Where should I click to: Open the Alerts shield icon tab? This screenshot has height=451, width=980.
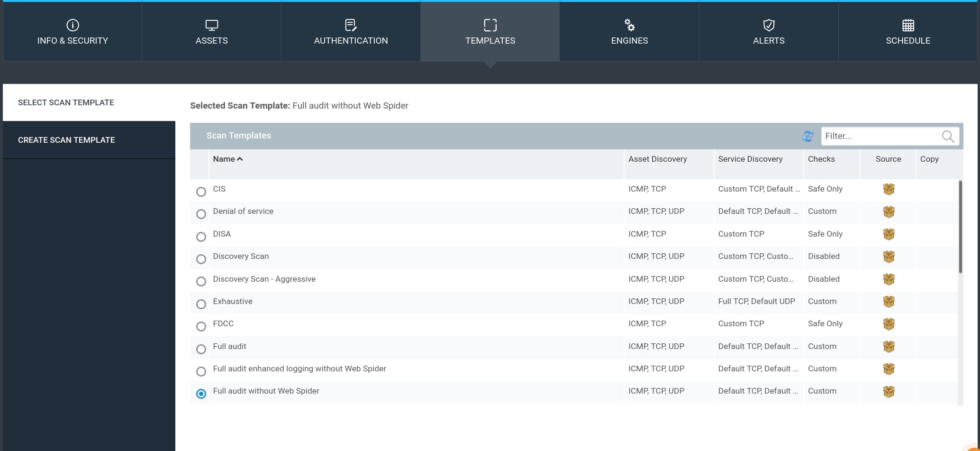769,25
